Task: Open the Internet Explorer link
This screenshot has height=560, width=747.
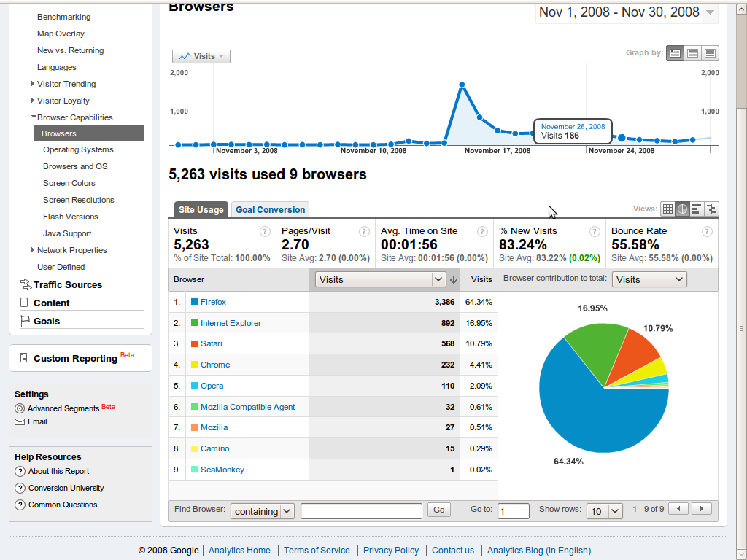Action: coord(231,323)
